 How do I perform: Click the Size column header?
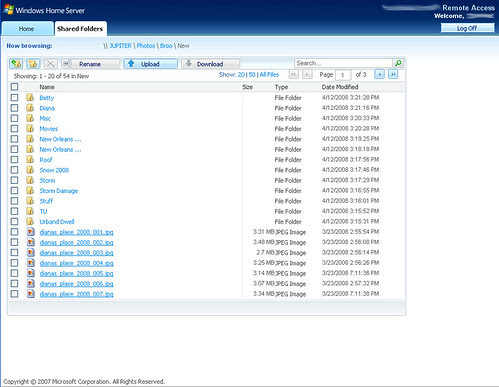click(x=247, y=87)
